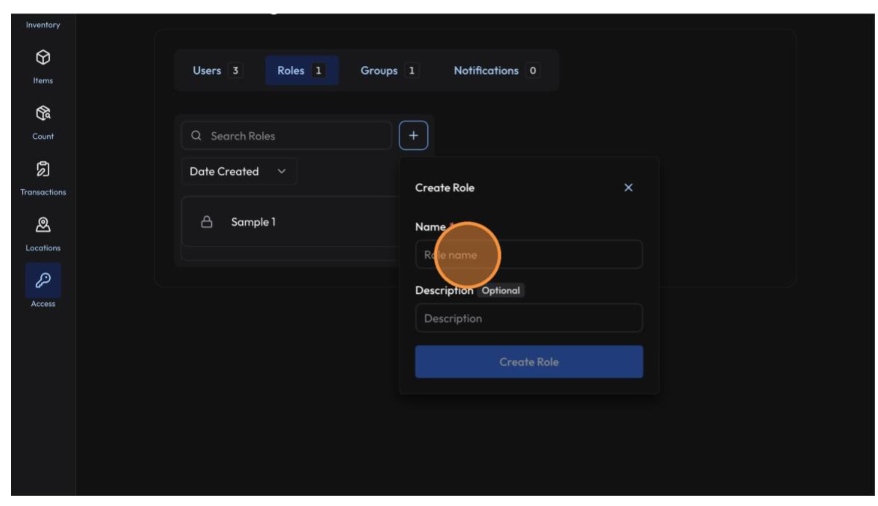Open the Count section in sidebar

point(43,122)
